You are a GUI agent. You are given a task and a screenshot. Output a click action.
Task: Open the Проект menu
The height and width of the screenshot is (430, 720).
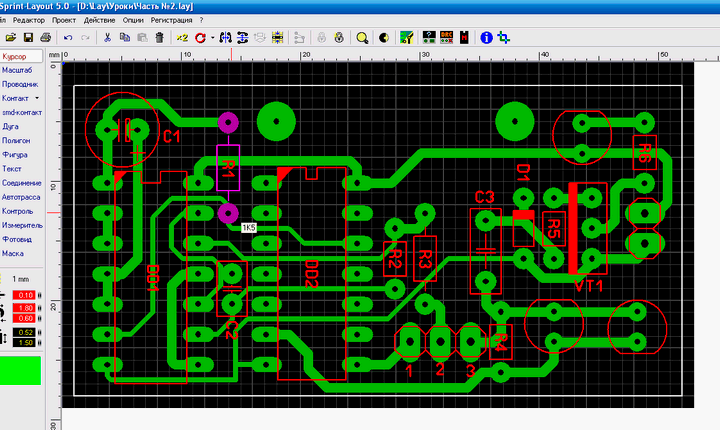(x=63, y=20)
